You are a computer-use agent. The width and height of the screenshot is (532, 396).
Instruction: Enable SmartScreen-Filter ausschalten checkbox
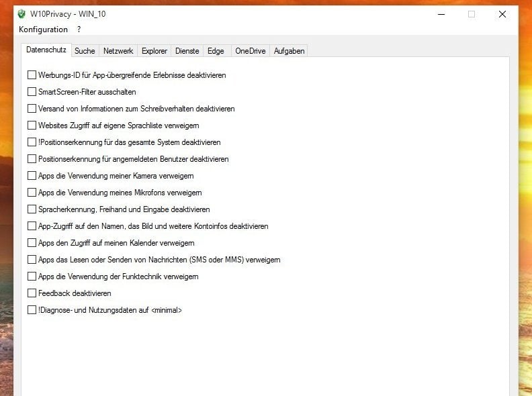[x=32, y=91]
